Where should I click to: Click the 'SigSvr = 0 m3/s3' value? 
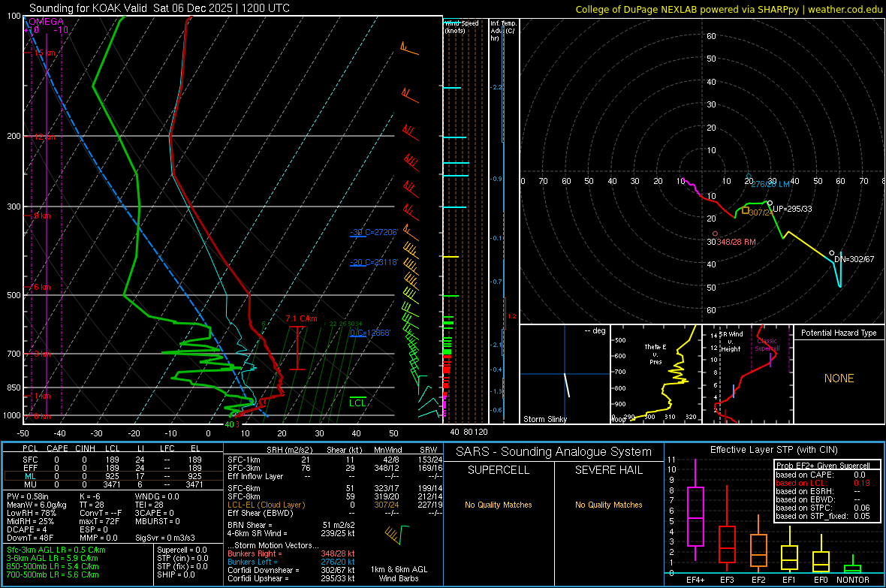point(165,538)
